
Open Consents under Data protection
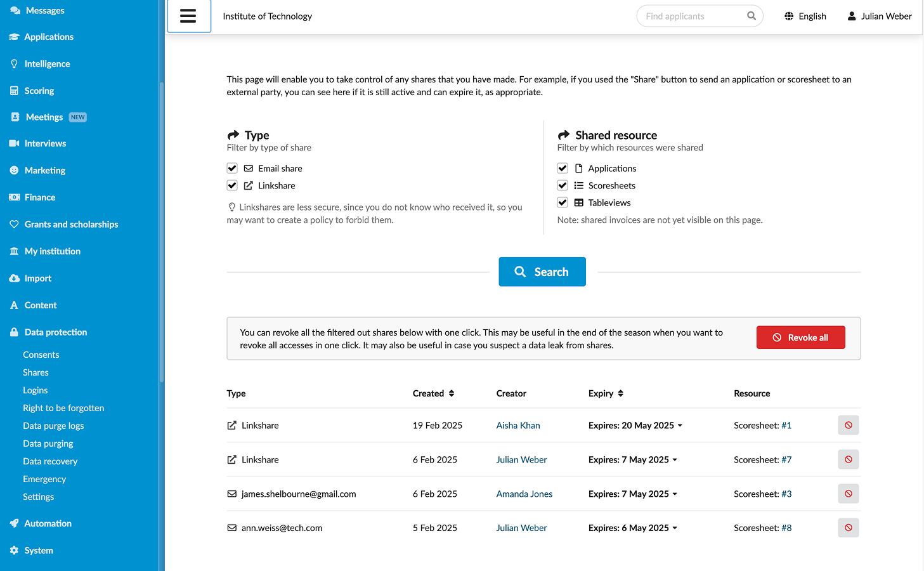point(41,355)
